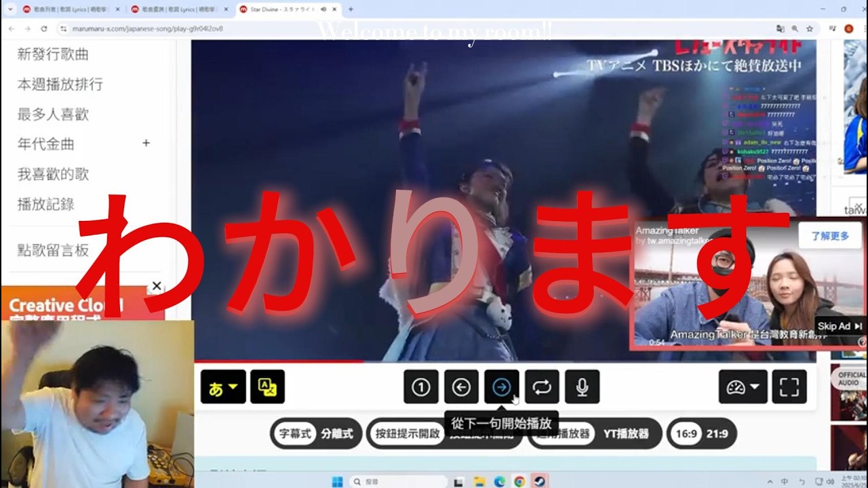Open Chrome from taskbar
This screenshot has height=488, width=868.
[x=519, y=481]
